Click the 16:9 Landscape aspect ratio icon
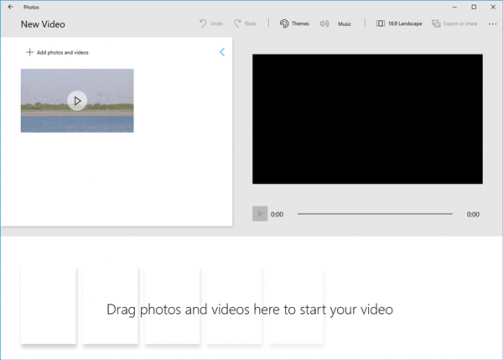Screen dimensions: 503x360 380,23
